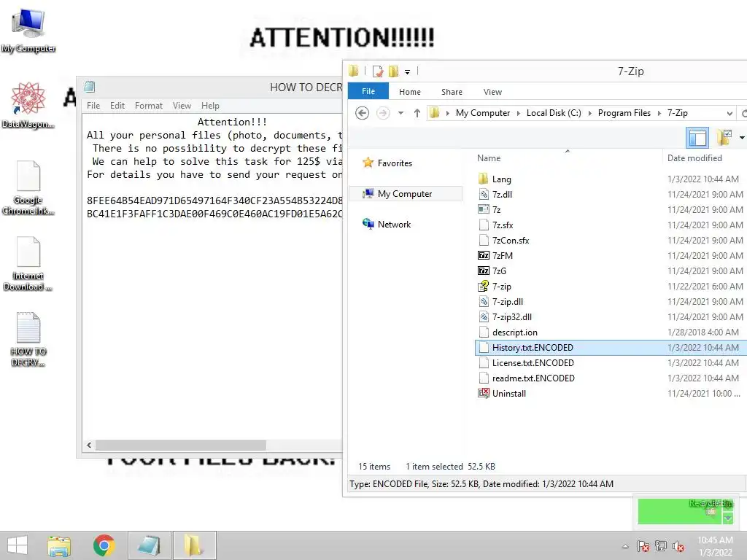
Task: Show hidden system tray icons
Action: coord(625,546)
